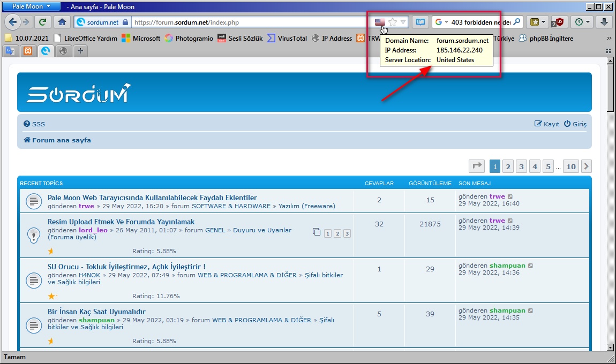Open the Sesli Sözlük bookmark
The width and height of the screenshot is (616, 364).
click(x=240, y=38)
